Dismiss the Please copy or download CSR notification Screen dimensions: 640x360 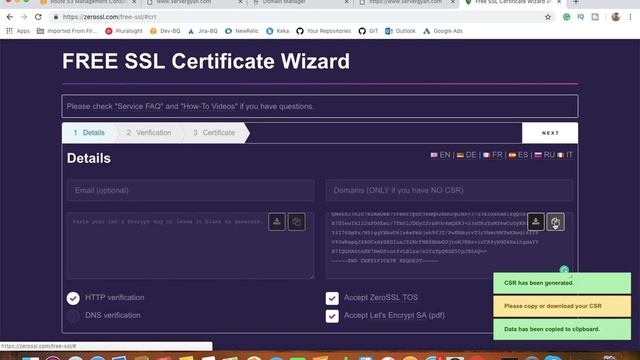tap(562, 306)
